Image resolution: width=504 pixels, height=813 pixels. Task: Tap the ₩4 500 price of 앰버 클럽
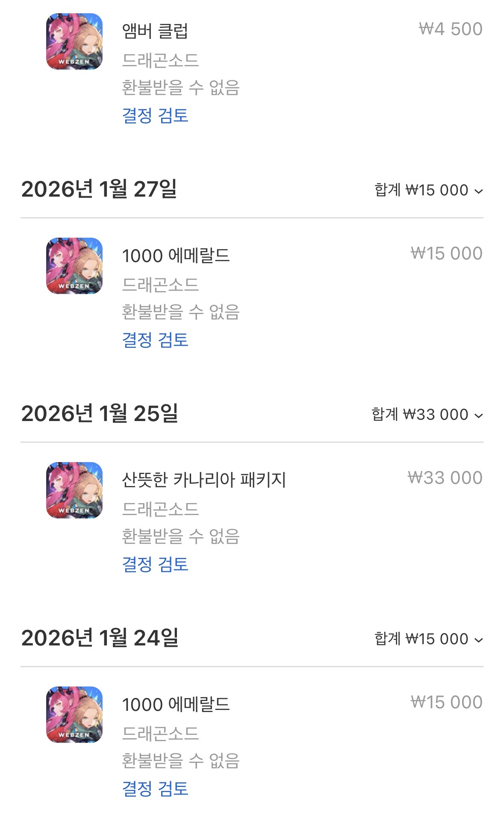(451, 29)
